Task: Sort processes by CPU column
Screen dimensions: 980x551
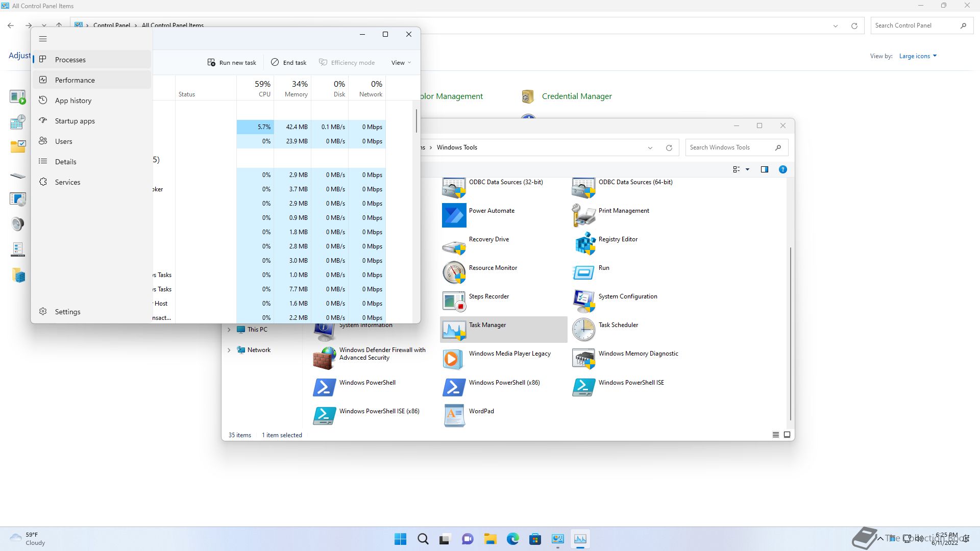Action: point(255,88)
